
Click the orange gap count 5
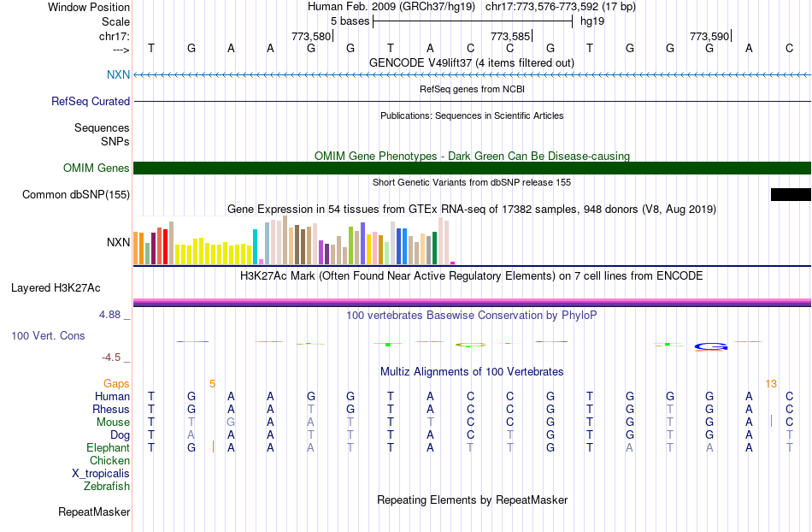212,384
